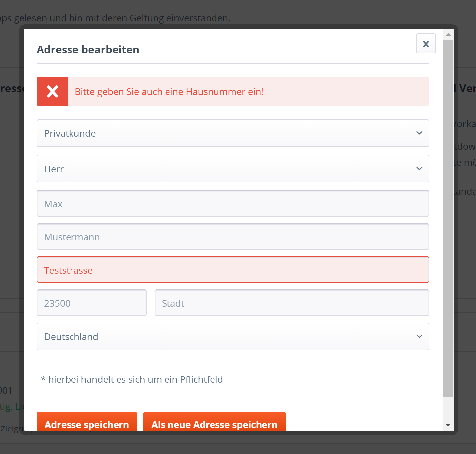
Task: Select the postal code field 23500
Action: [91, 303]
